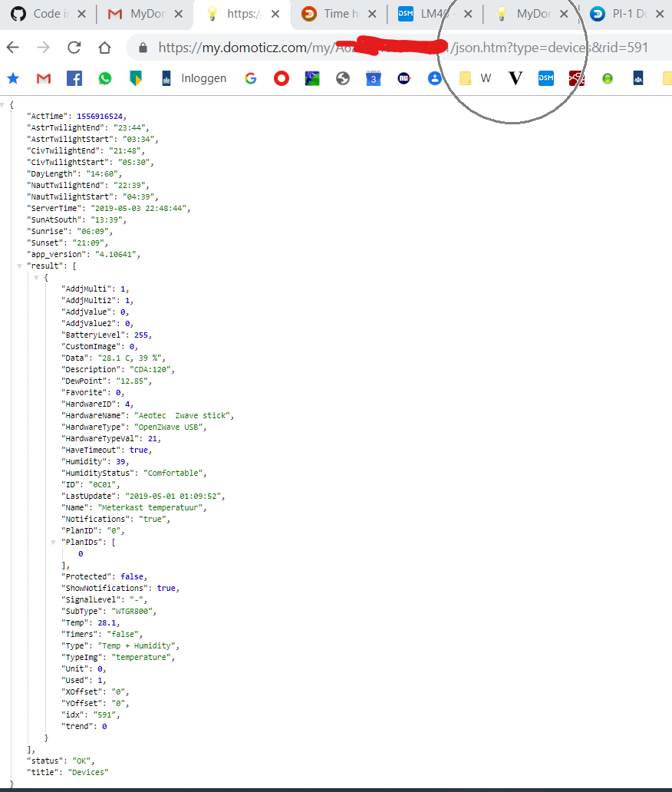Select the HardwareName Aeotec Zwave stick
This screenshot has width=672, height=792.
(183, 415)
